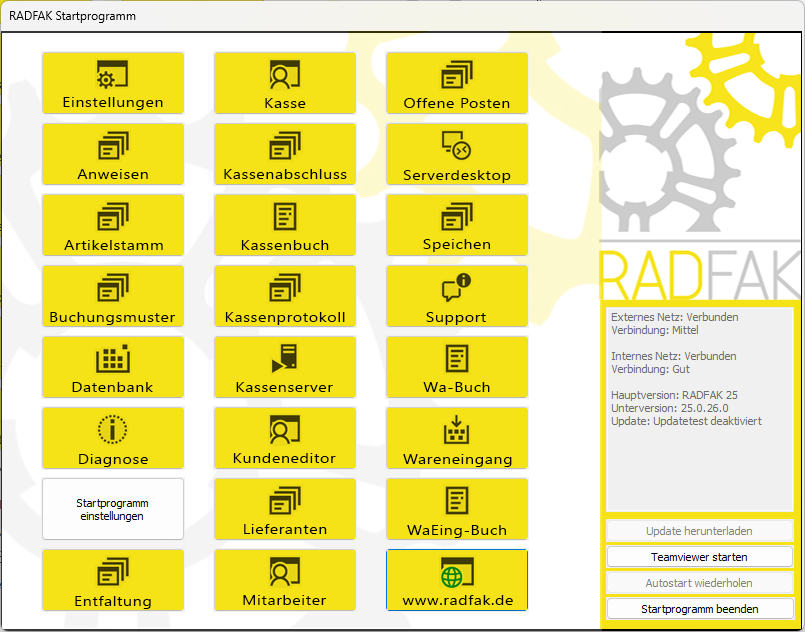Open the Mitarbeiter employees tile

pos(285,580)
